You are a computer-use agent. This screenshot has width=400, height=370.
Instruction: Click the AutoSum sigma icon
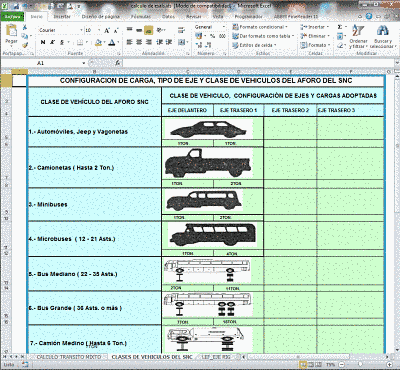pyautogui.click(x=340, y=27)
